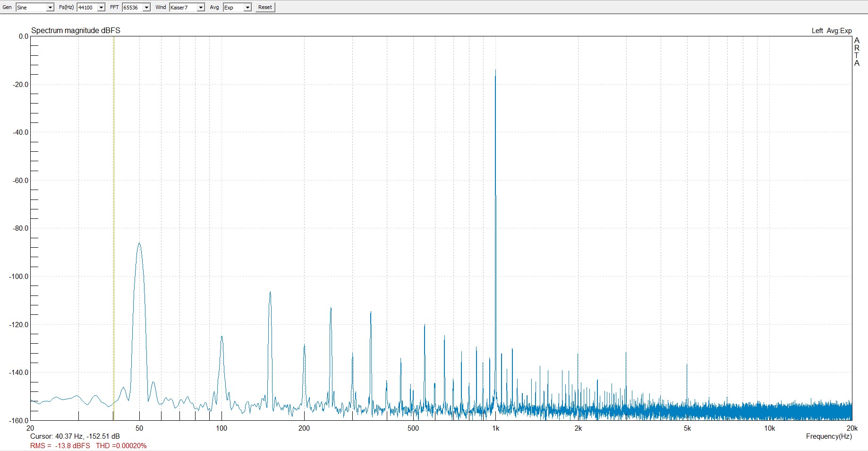This screenshot has width=868, height=451.
Task: Click the 2k frequency axis label
Action: (x=578, y=428)
